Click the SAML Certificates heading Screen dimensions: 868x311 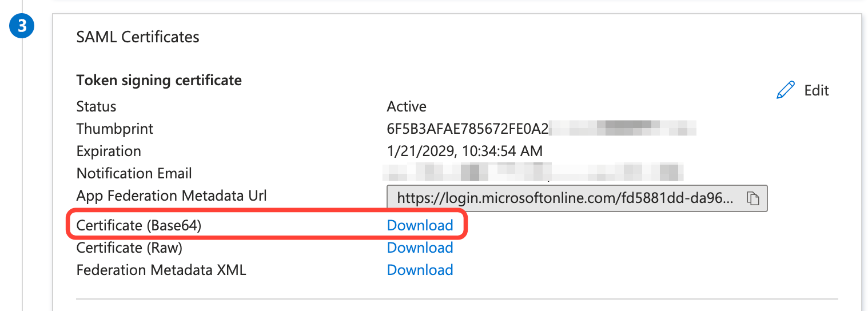(138, 37)
